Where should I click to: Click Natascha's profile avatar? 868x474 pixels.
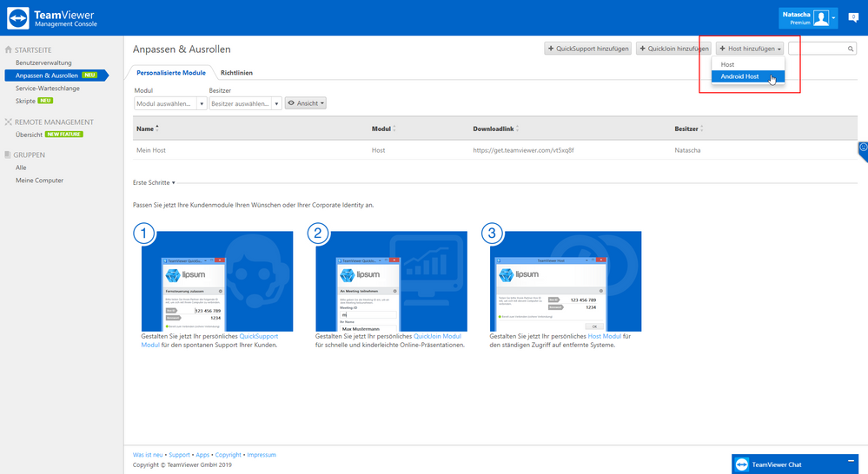click(x=821, y=18)
